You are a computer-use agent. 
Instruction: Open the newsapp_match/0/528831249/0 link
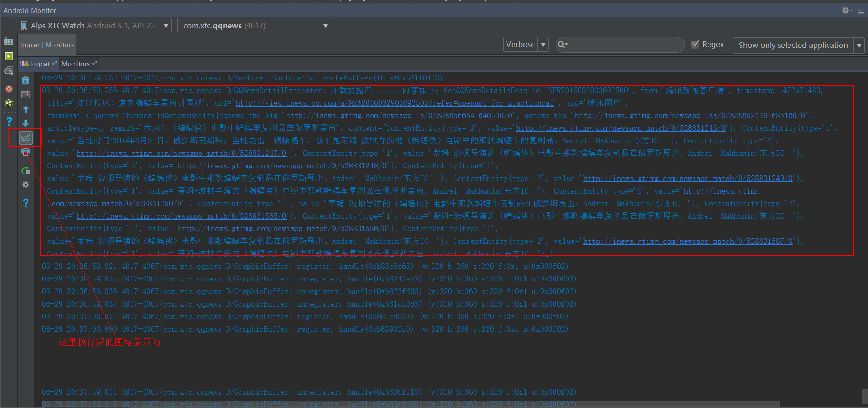pyautogui.click(x=688, y=179)
